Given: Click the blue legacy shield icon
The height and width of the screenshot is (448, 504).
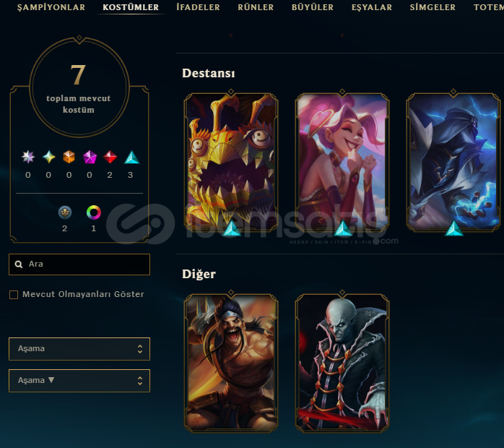Looking at the screenshot, I should pos(64,212).
